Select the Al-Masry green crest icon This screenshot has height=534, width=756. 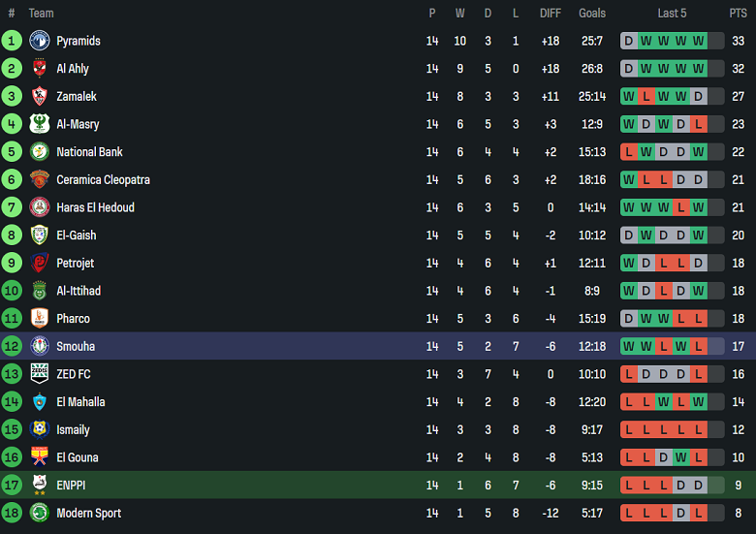(40, 124)
